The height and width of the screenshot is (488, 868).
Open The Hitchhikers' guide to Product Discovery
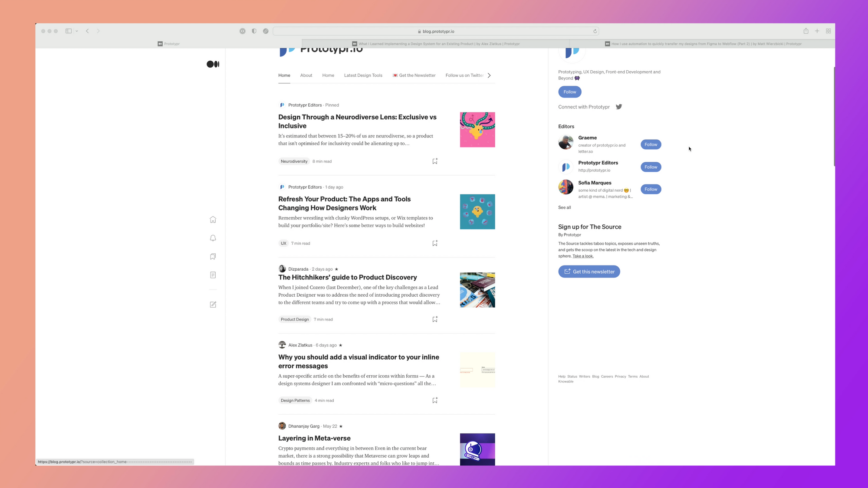[x=347, y=277]
